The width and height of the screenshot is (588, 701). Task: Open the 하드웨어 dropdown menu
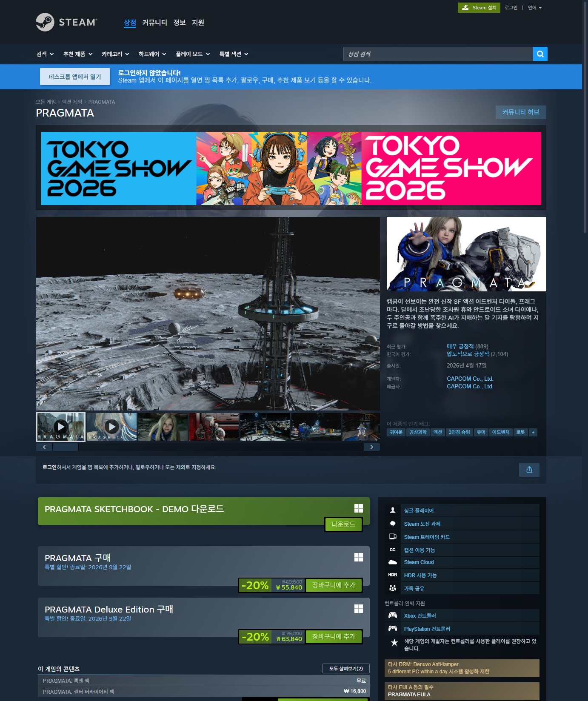(152, 54)
